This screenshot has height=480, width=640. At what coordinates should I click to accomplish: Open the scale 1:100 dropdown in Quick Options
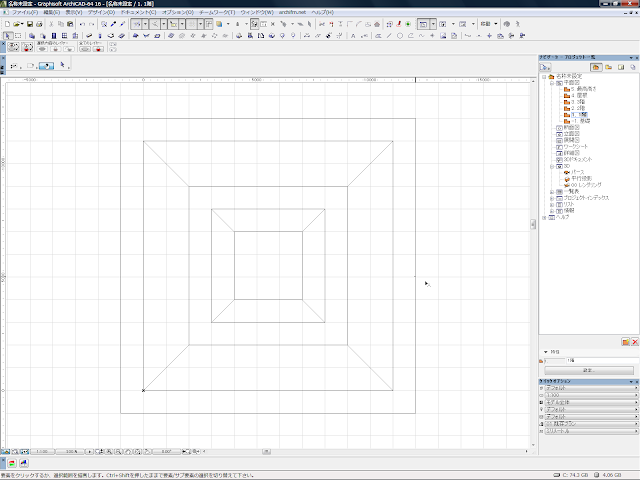591,395
